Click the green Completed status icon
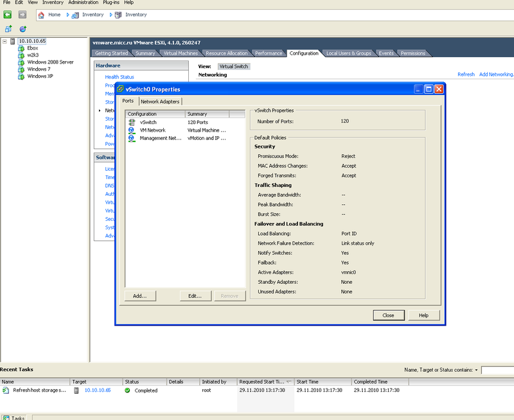514x420 pixels. [x=127, y=390]
